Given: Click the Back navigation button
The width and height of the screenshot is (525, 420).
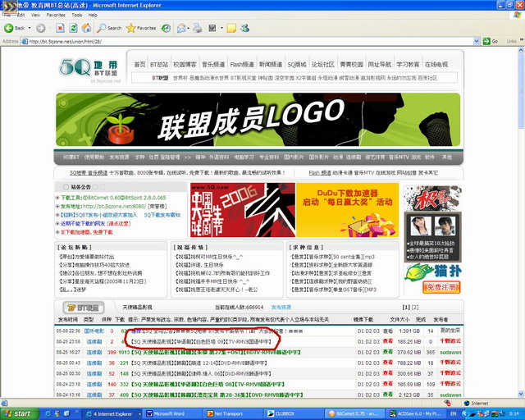Looking at the screenshot, I should [15, 28].
